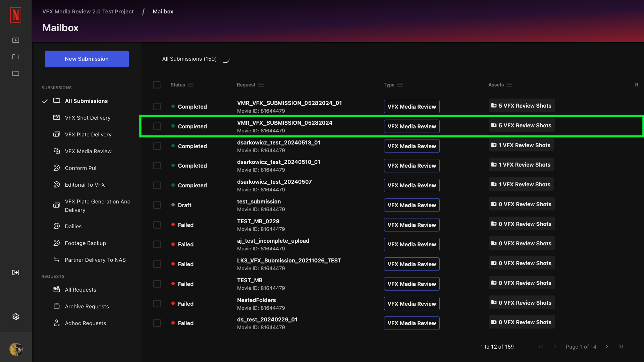Open the Type column filter menu
This screenshot has height=362, width=644.
pyautogui.click(x=400, y=85)
